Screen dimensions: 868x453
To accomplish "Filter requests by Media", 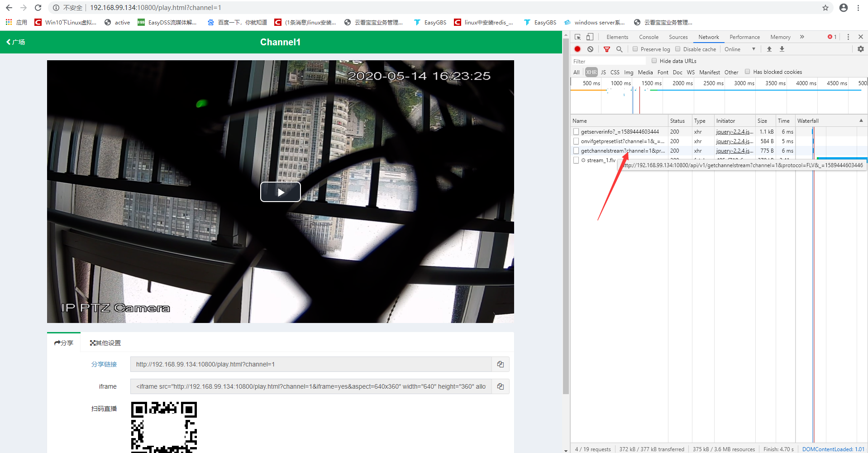I will point(645,72).
